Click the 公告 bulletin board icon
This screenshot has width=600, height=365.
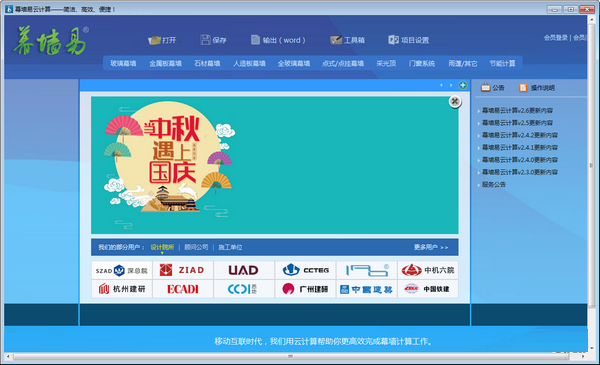486,88
